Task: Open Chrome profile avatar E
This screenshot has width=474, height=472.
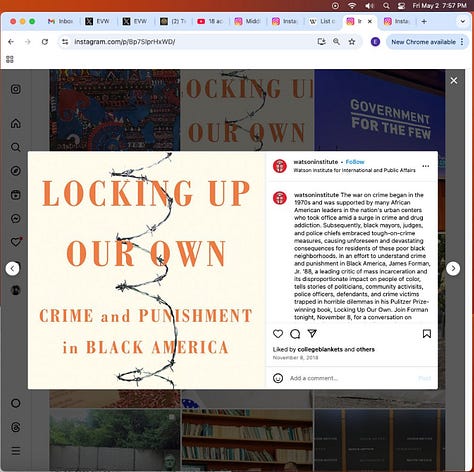Action: tap(375, 42)
